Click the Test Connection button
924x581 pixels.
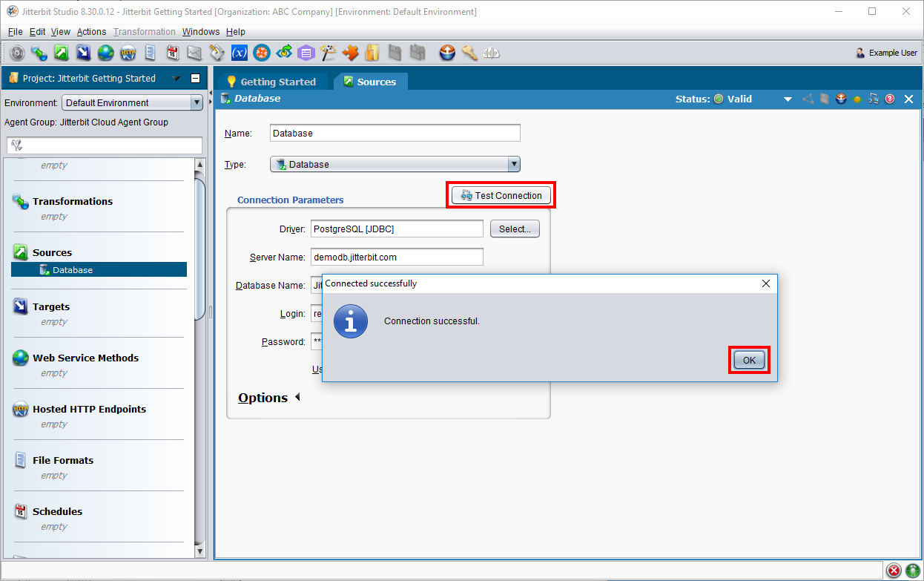pyautogui.click(x=501, y=196)
